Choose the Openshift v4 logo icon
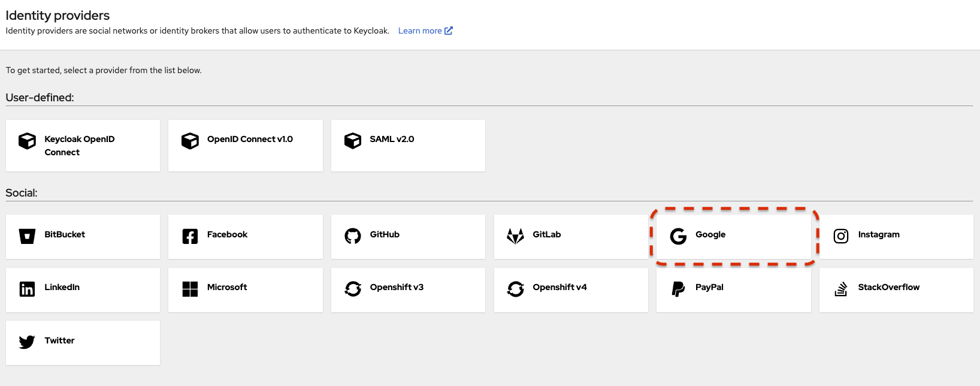The height and width of the screenshot is (386, 980). [x=515, y=289]
